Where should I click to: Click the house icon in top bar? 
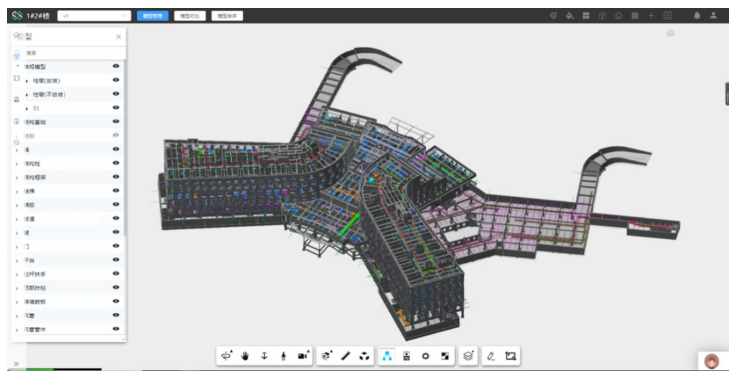[x=619, y=16]
